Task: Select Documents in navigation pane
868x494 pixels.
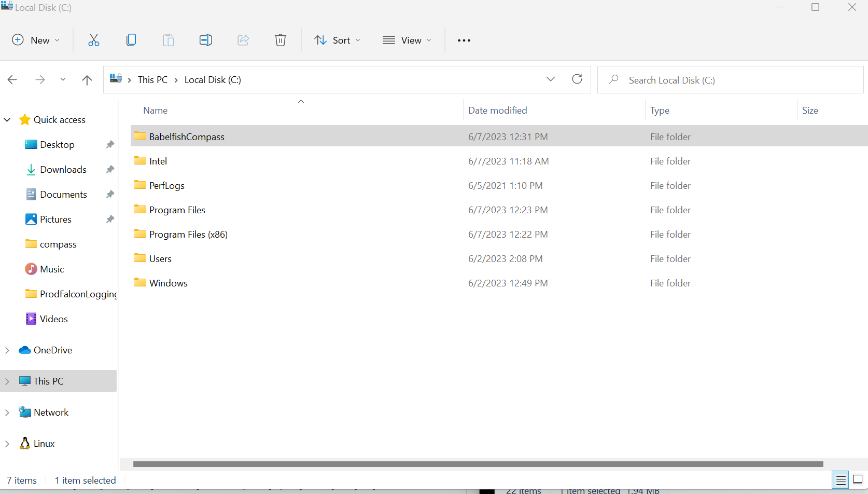Action: [63, 195]
